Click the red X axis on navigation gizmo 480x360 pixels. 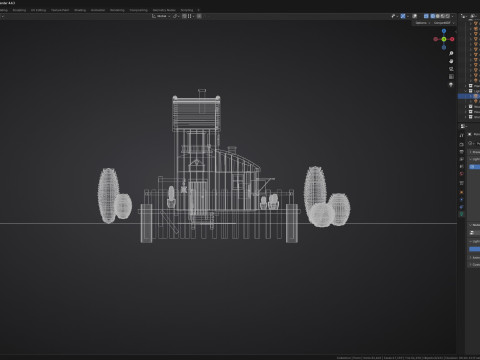coord(452,39)
